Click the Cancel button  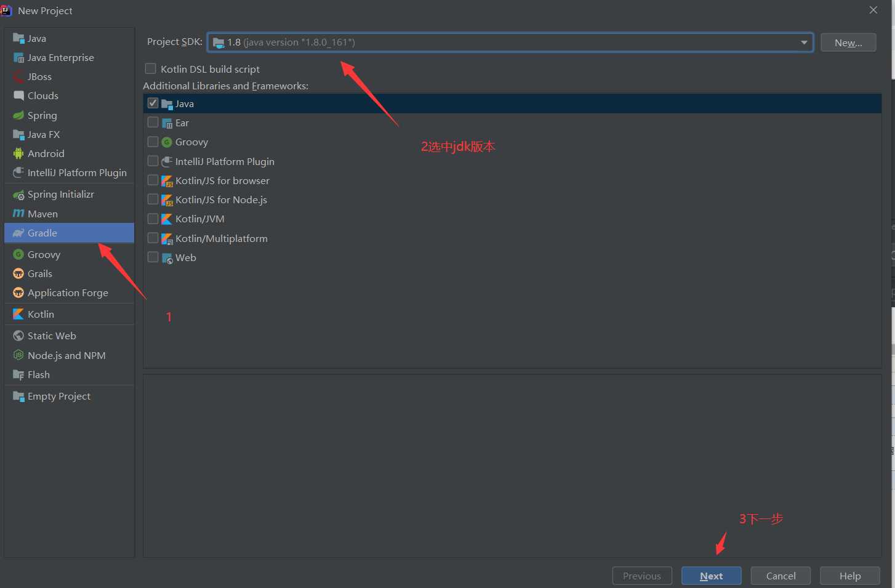click(781, 576)
